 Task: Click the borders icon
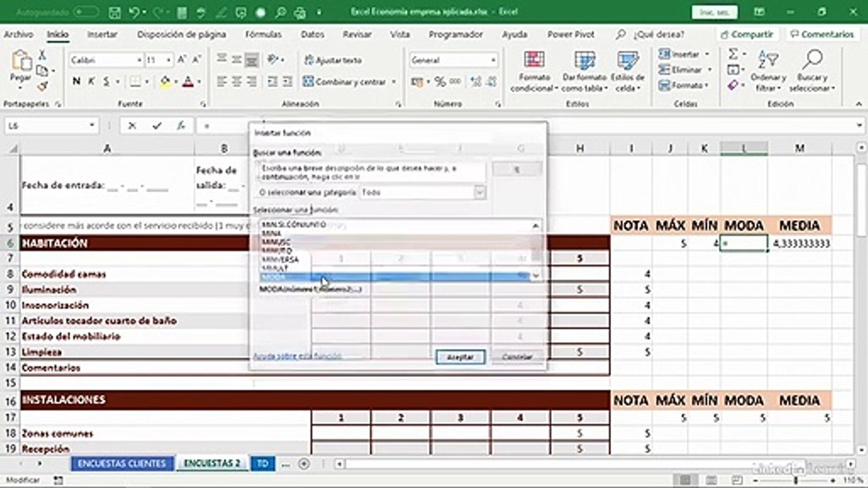pos(134,81)
